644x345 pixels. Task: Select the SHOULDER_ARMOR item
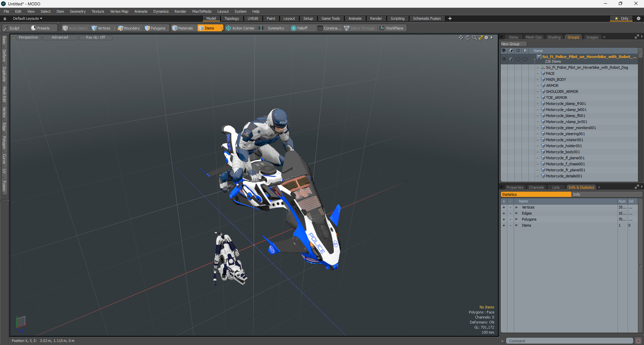pyautogui.click(x=562, y=92)
